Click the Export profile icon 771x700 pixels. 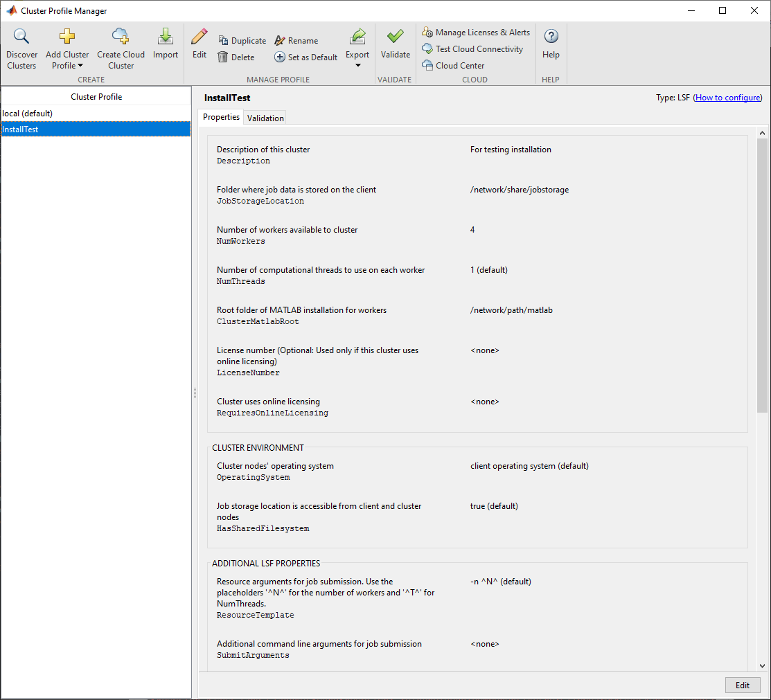tap(357, 37)
